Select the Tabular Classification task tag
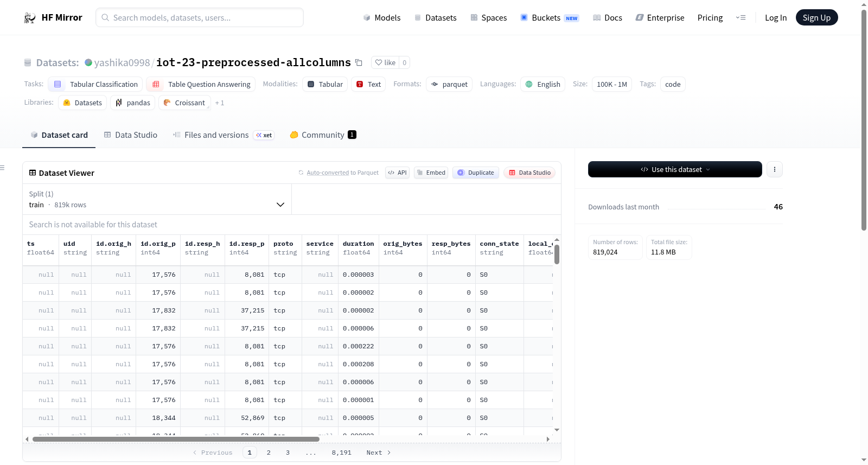The width and height of the screenshot is (868, 465). pos(95,84)
